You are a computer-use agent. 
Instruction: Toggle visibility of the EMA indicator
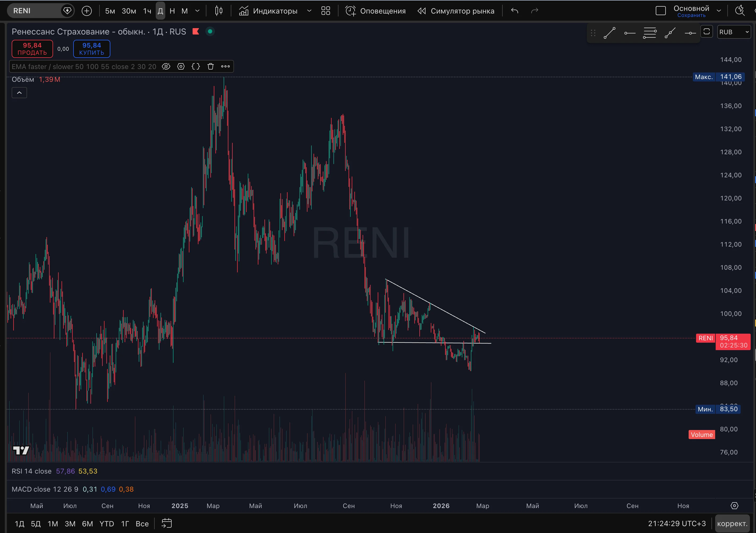166,67
